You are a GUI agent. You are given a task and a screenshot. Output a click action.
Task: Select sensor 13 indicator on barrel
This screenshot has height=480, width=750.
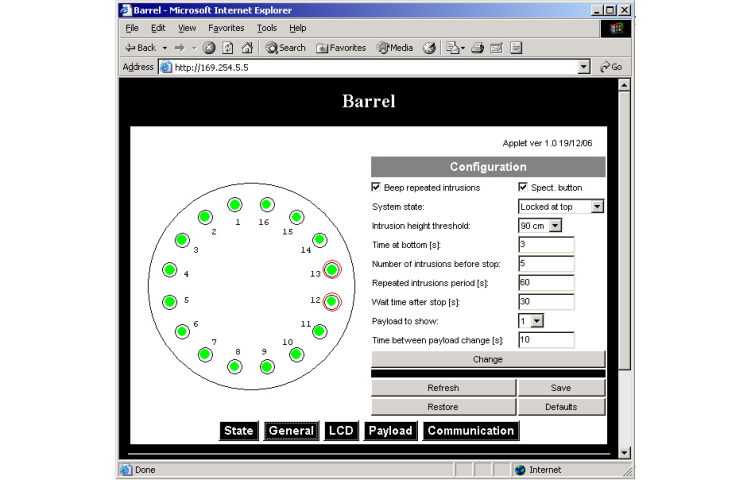[x=332, y=270]
